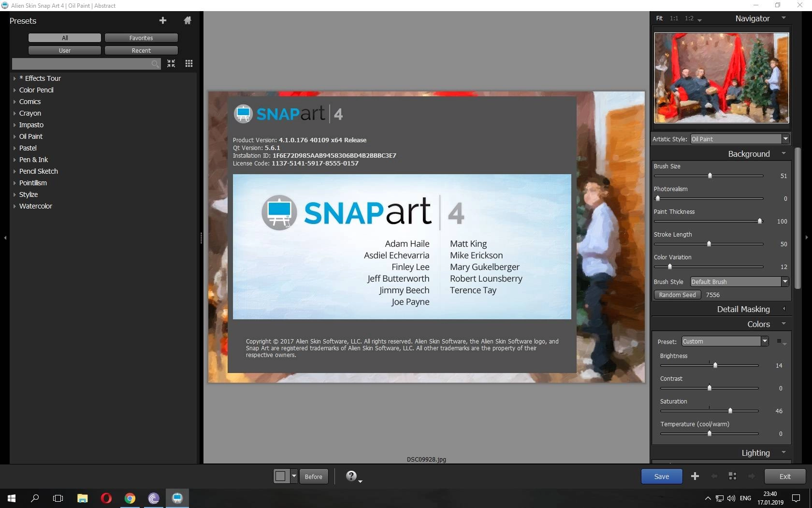Click Random Seed button
This screenshot has width=812, height=508.
(x=677, y=295)
